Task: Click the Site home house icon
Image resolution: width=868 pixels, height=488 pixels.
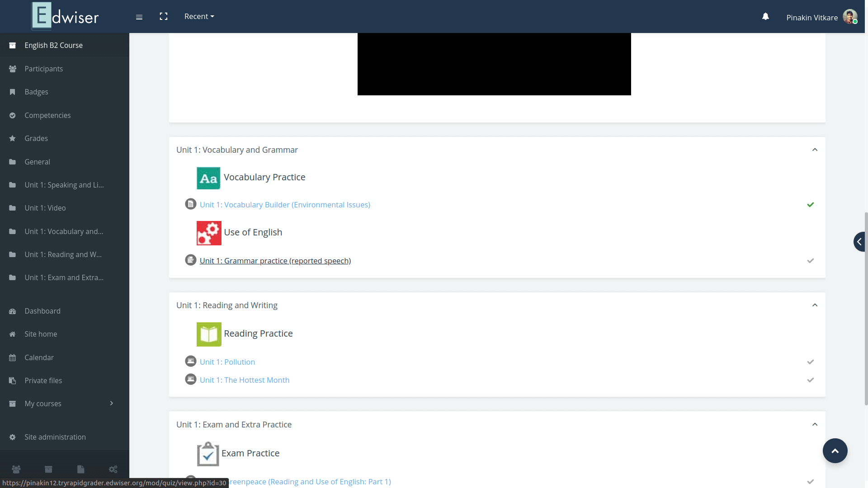Action: (13, 334)
